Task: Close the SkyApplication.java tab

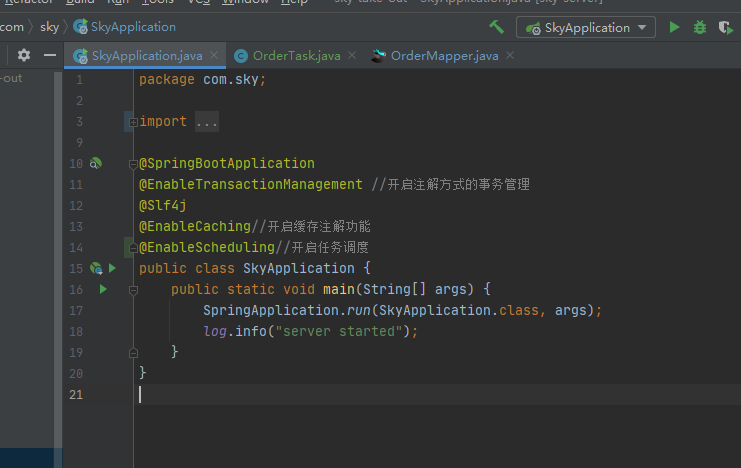Action: coord(214,55)
